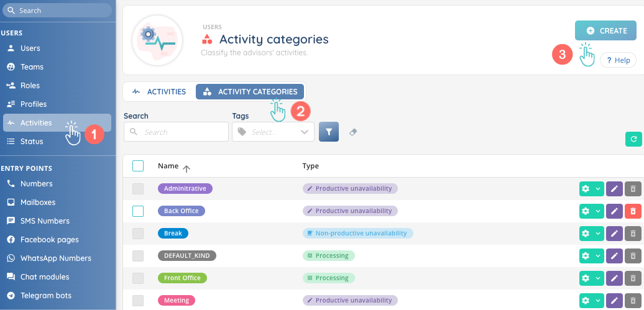The image size is (644, 310).
Task: Click the blue filter funnel button
Action: coord(329,132)
